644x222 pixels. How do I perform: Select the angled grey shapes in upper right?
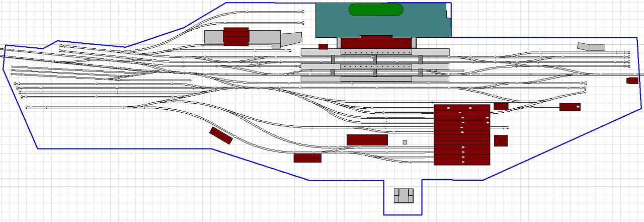(x=590, y=47)
